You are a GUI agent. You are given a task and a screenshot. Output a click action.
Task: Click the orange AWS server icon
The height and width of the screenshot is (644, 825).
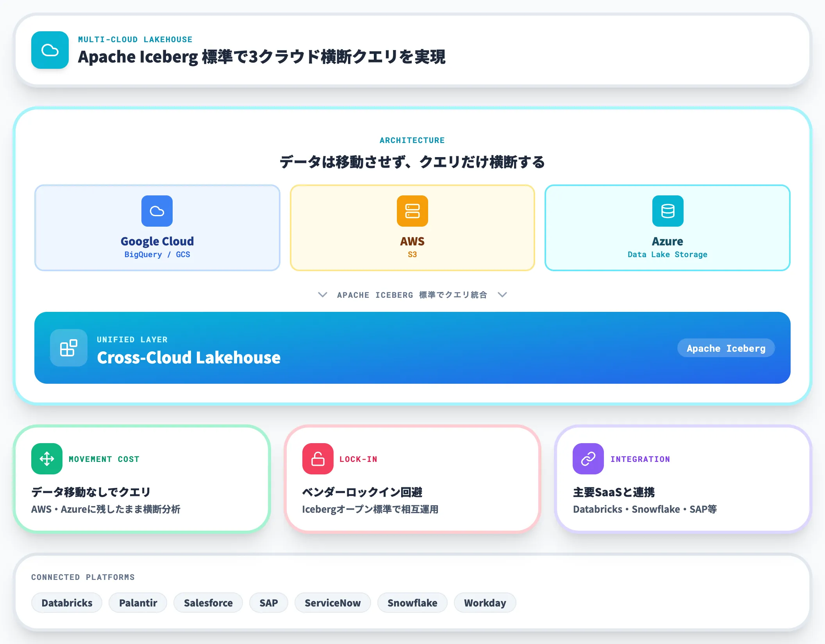click(412, 211)
